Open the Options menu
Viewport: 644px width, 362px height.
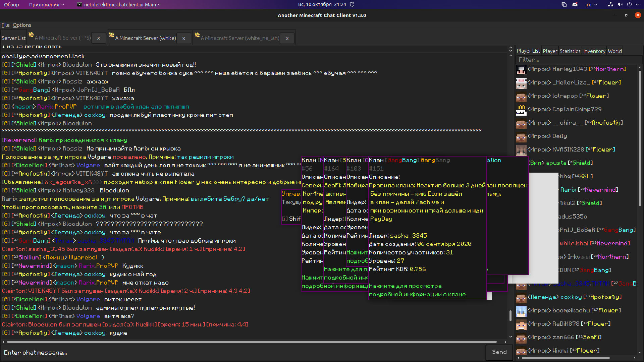coord(22,25)
